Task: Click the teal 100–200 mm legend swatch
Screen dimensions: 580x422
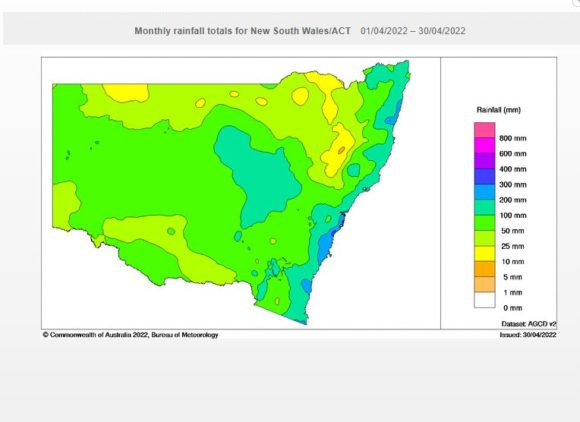Action: click(x=485, y=207)
